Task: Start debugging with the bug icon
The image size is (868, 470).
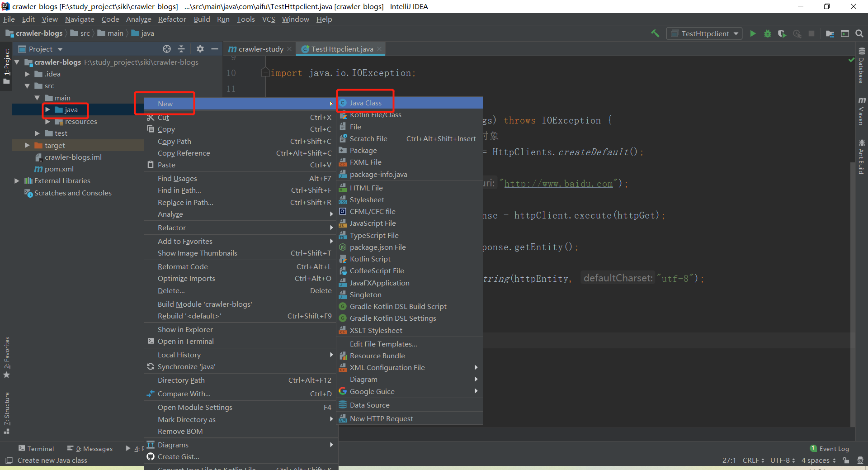Action: coord(767,33)
